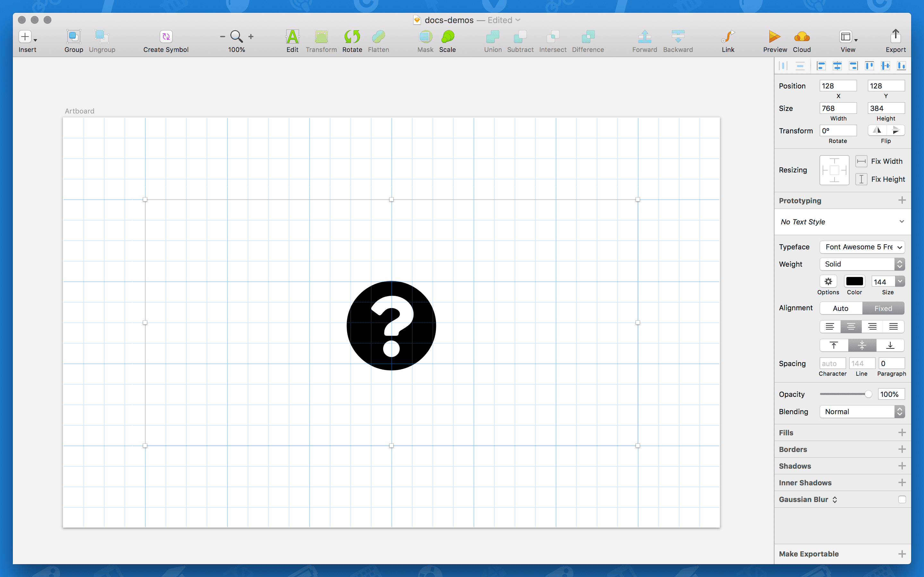This screenshot has width=924, height=577.
Task: Enable Gaussian Blur checkbox
Action: [x=901, y=499]
